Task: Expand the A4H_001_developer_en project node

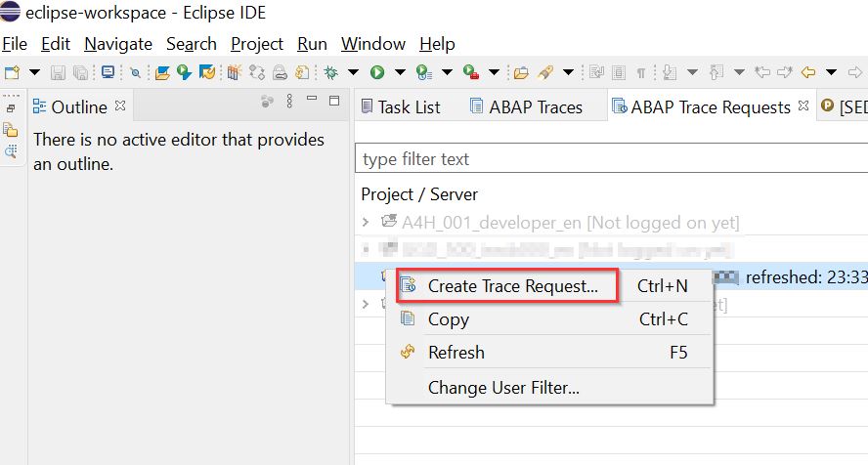Action: click(x=366, y=223)
